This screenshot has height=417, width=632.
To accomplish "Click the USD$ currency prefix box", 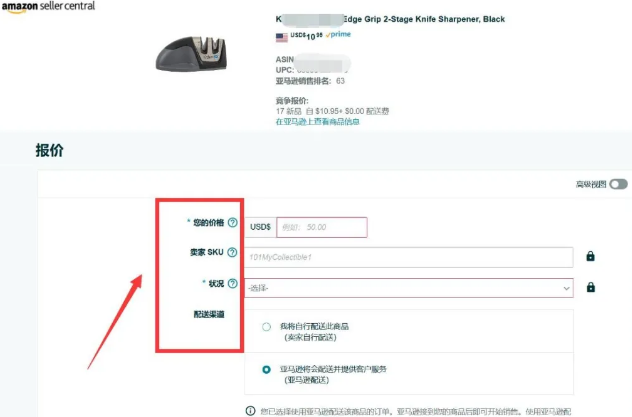I will [260, 227].
